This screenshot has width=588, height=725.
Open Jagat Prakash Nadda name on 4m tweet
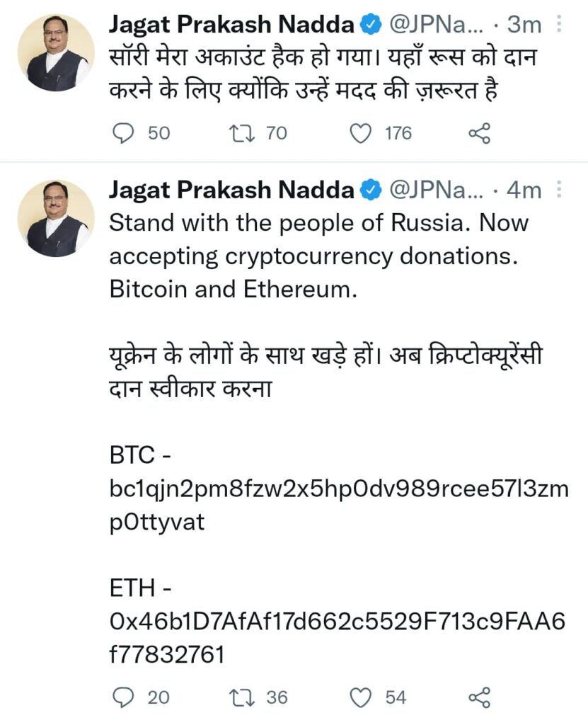pyautogui.click(x=231, y=190)
